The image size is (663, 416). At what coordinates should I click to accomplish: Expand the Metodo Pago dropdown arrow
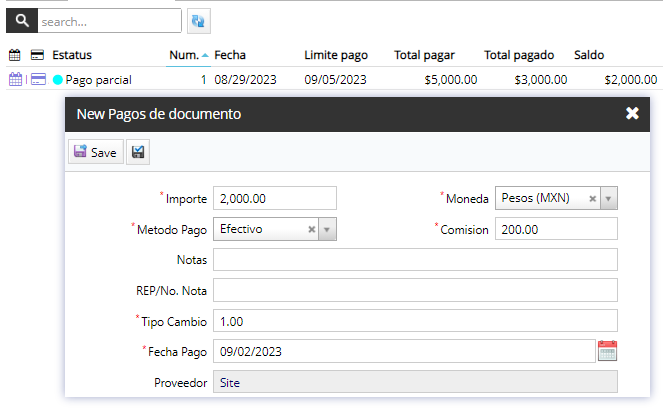[327, 229]
